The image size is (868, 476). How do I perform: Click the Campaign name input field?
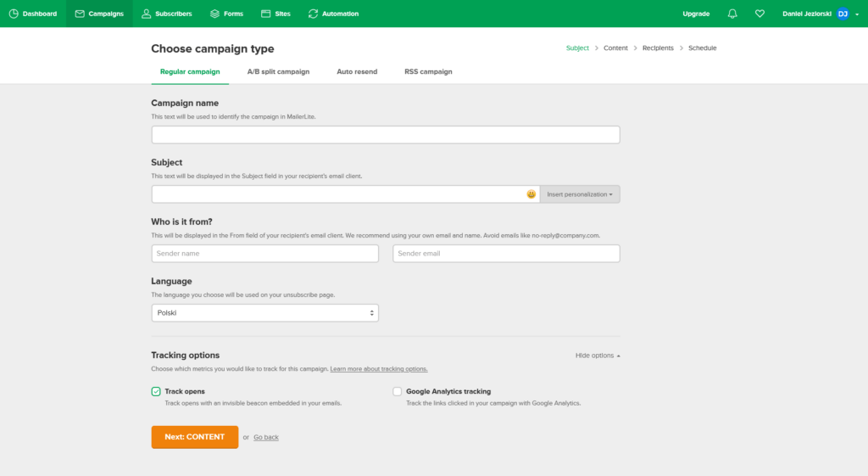(386, 135)
